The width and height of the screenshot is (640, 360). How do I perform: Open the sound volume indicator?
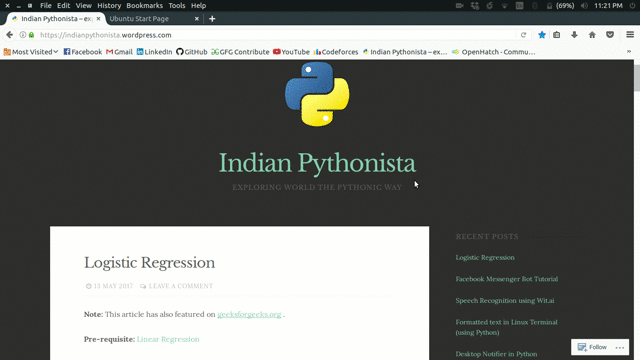[584, 6]
